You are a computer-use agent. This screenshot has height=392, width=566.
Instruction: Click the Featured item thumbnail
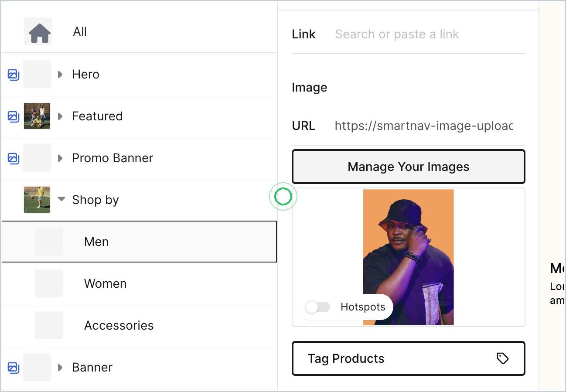[37, 116]
